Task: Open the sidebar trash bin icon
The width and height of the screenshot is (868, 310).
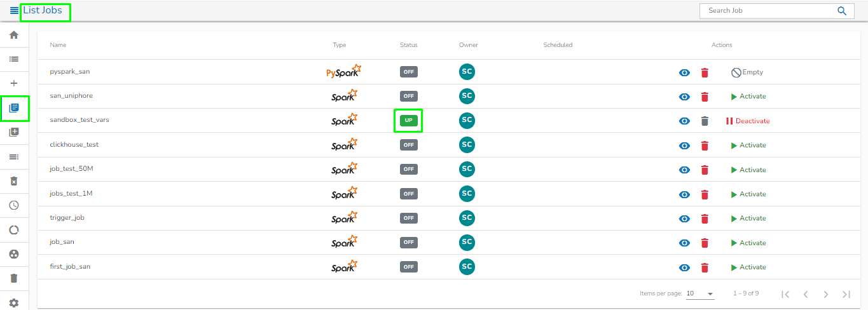Action: [14, 278]
